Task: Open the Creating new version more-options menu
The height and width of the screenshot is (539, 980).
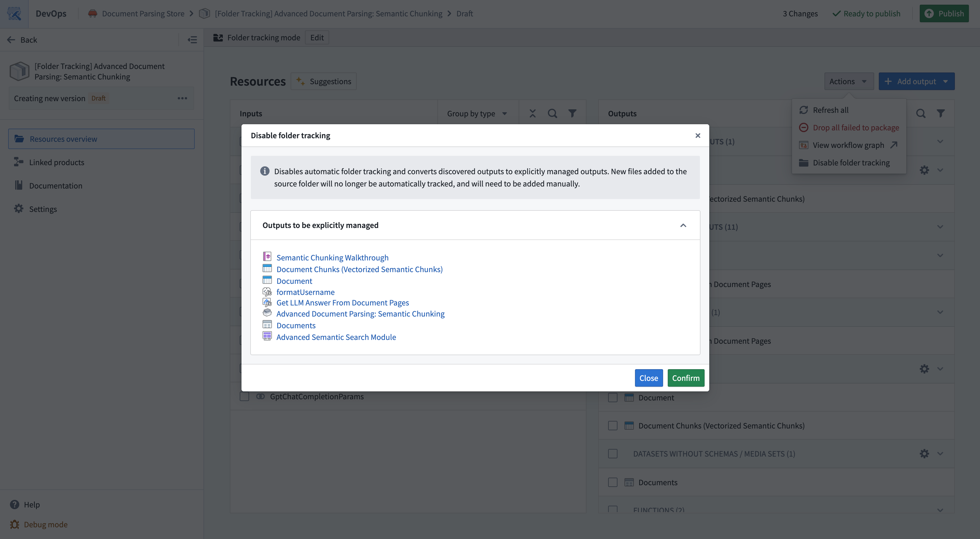Action: (182, 98)
